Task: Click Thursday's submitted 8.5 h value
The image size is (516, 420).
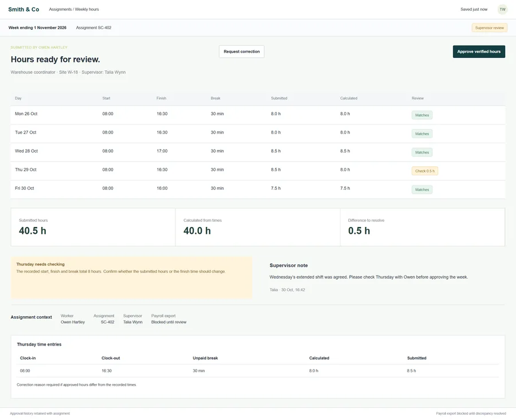Action: pyautogui.click(x=276, y=170)
